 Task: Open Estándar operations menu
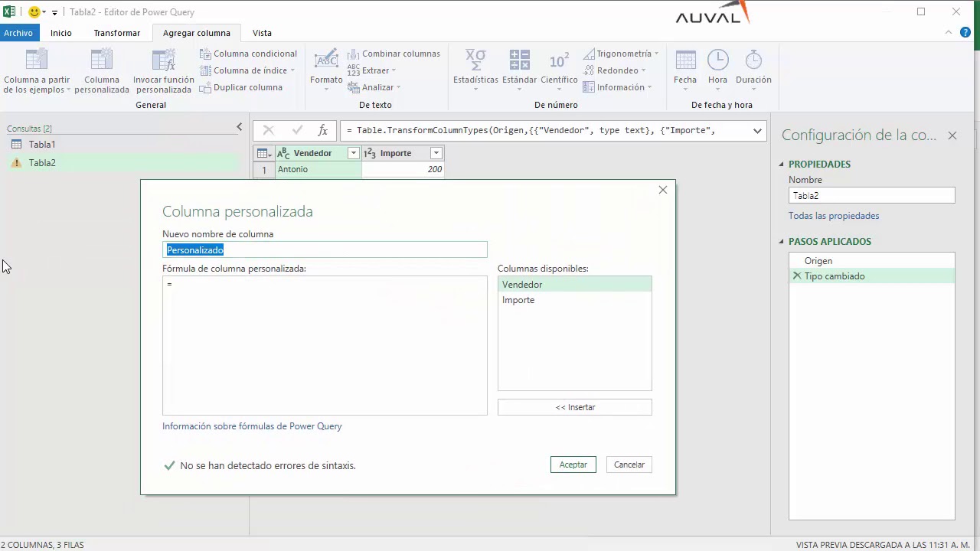[x=520, y=70]
